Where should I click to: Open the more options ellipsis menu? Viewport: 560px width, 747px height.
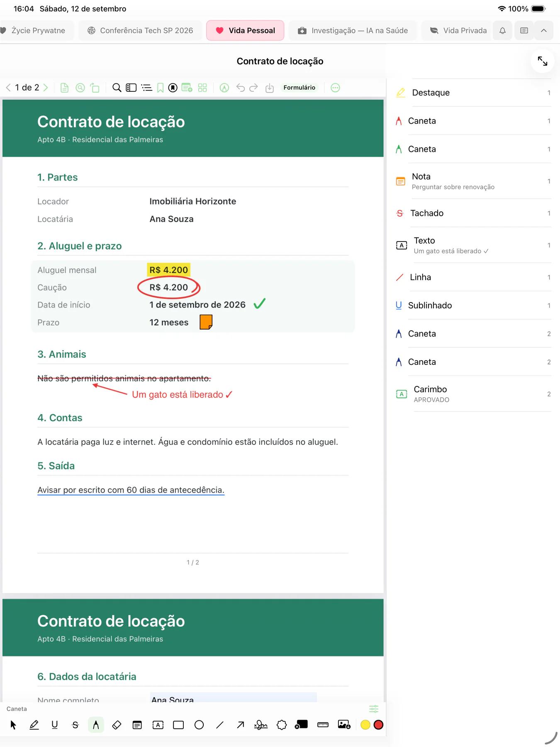coord(335,88)
